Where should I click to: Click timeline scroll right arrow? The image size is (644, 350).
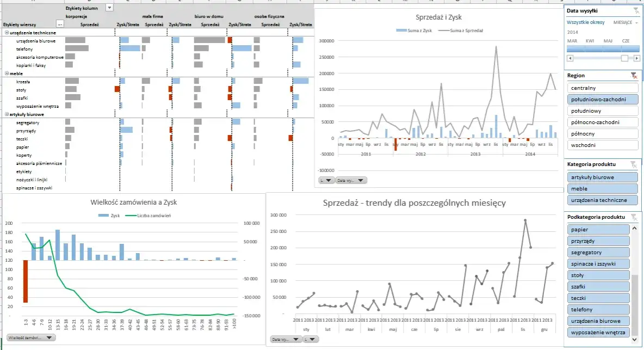635,58
